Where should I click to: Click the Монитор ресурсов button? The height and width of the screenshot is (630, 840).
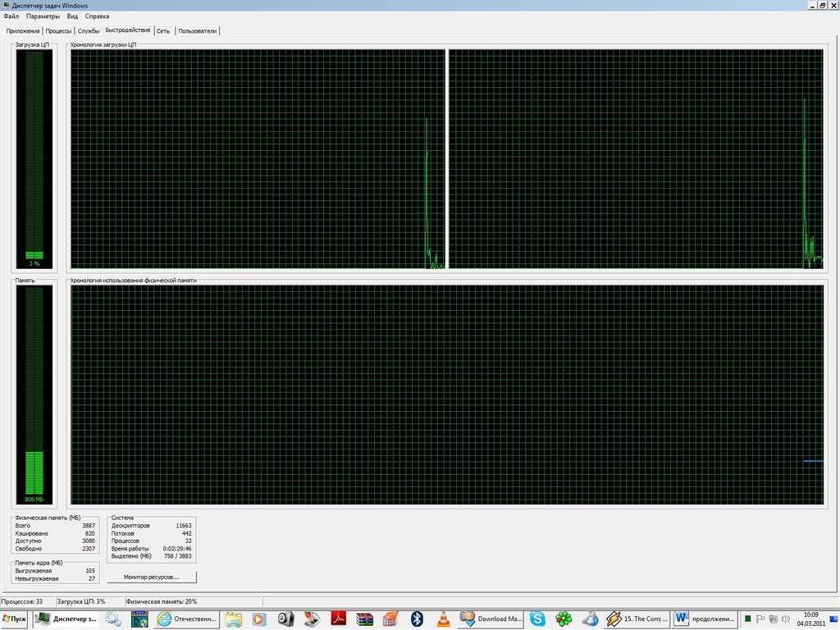(152, 577)
